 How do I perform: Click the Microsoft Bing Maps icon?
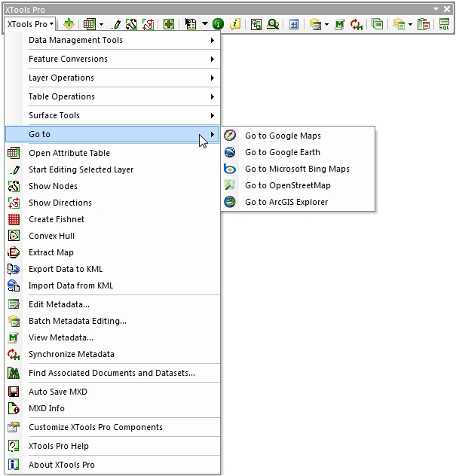coord(230,169)
